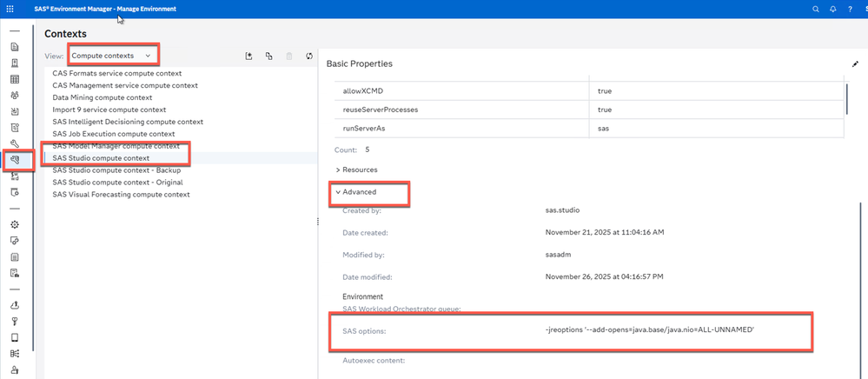Viewport: 868px width, 379px height.
Task: Select Data Mining compute context
Action: [181, 97]
